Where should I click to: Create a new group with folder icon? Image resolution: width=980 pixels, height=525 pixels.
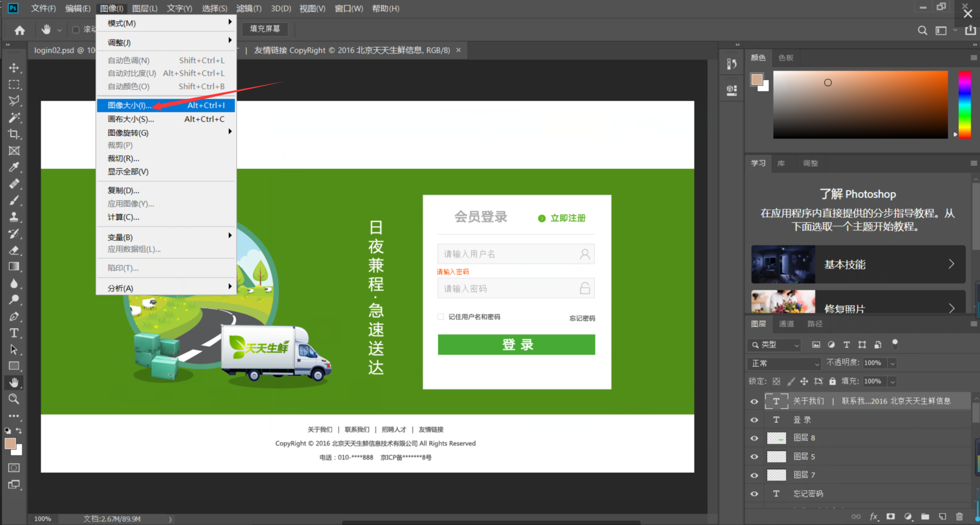pyautogui.click(x=925, y=516)
